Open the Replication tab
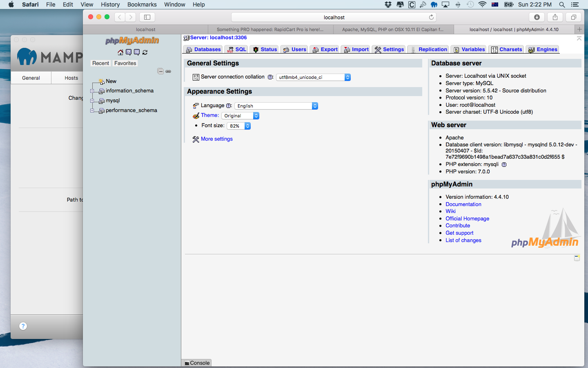 [428, 49]
